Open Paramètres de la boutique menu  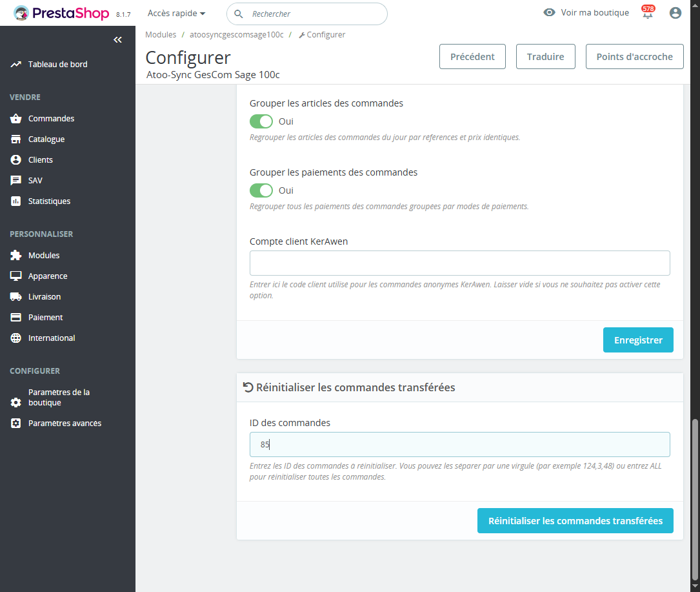point(59,397)
